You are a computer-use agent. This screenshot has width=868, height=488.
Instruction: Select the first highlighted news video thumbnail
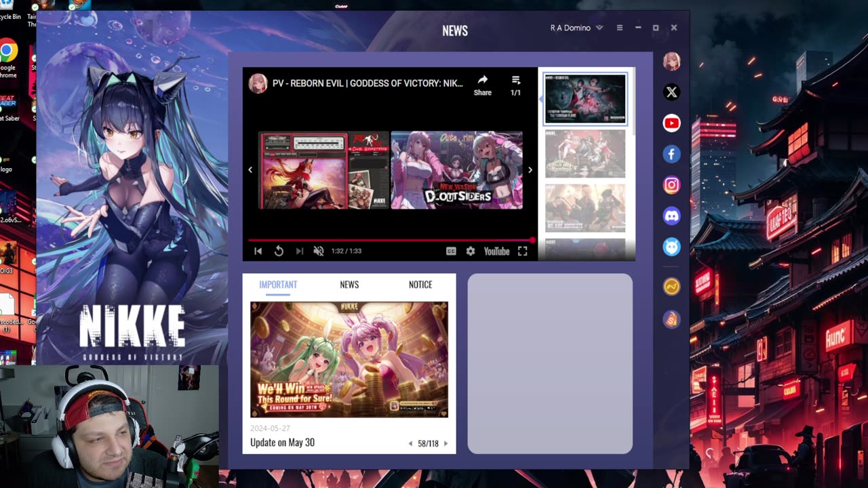click(585, 99)
